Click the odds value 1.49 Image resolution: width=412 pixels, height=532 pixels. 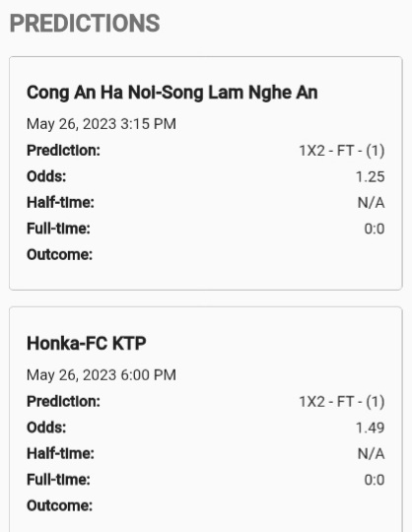click(x=370, y=428)
